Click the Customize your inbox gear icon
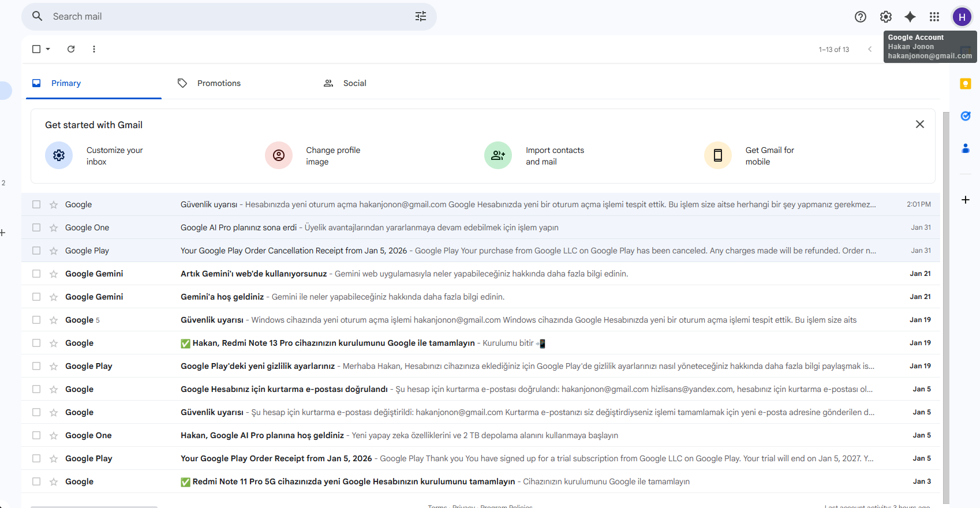 (x=59, y=155)
